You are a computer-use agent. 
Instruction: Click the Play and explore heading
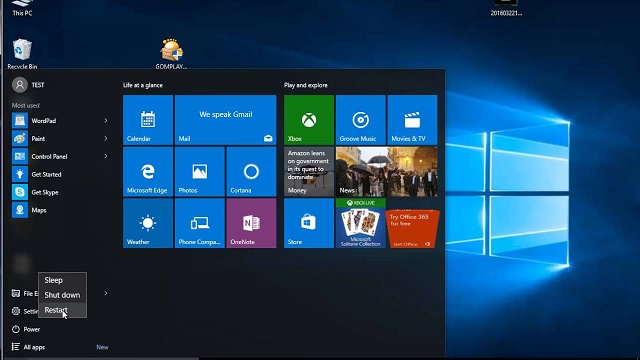tap(306, 85)
